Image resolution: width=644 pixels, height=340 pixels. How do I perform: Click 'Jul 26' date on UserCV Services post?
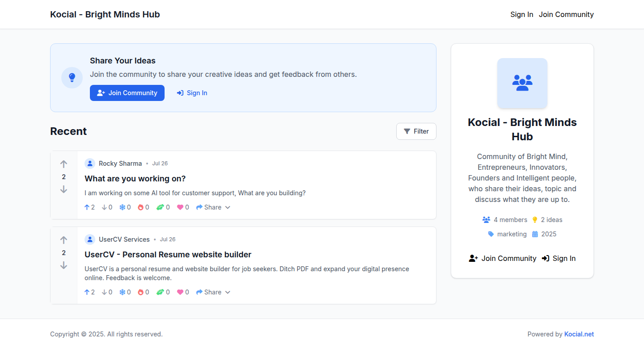tap(168, 239)
